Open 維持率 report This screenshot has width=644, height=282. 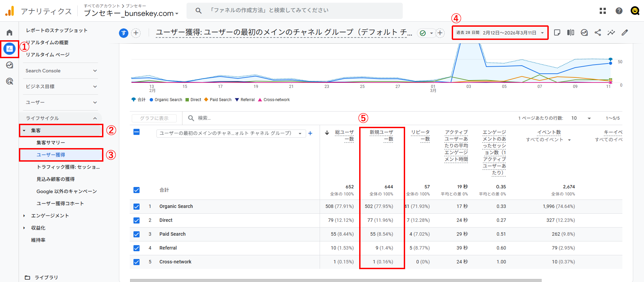coord(38,240)
